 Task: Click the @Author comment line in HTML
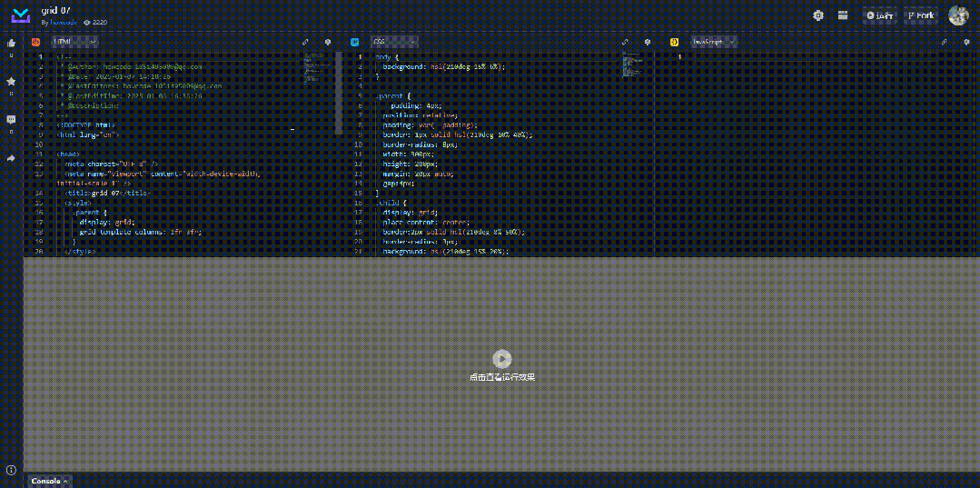click(132, 66)
